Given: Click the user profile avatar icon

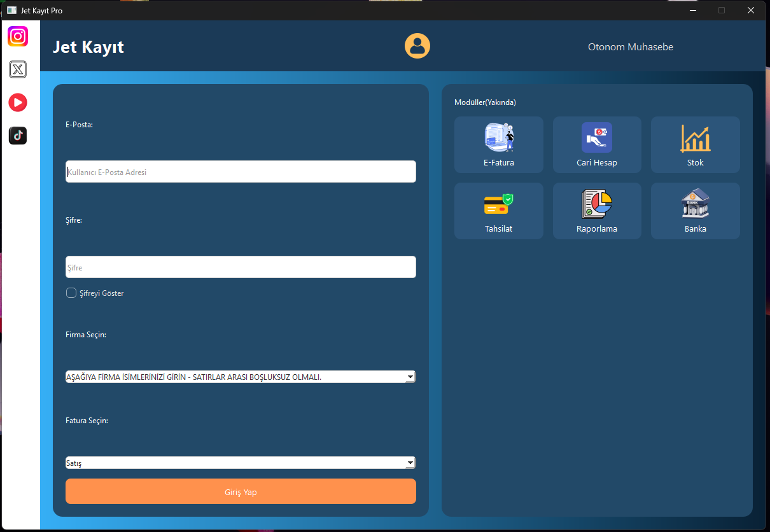Looking at the screenshot, I should coord(417,46).
